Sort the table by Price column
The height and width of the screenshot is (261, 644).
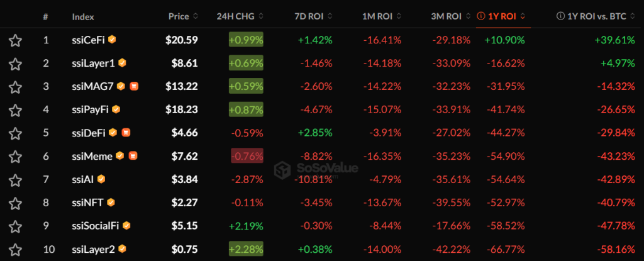point(183,16)
